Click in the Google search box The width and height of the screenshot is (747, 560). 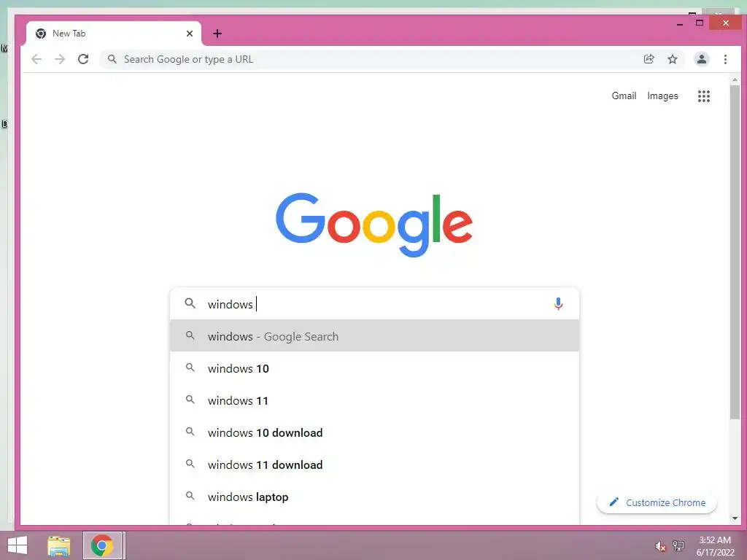pyautogui.click(x=374, y=304)
